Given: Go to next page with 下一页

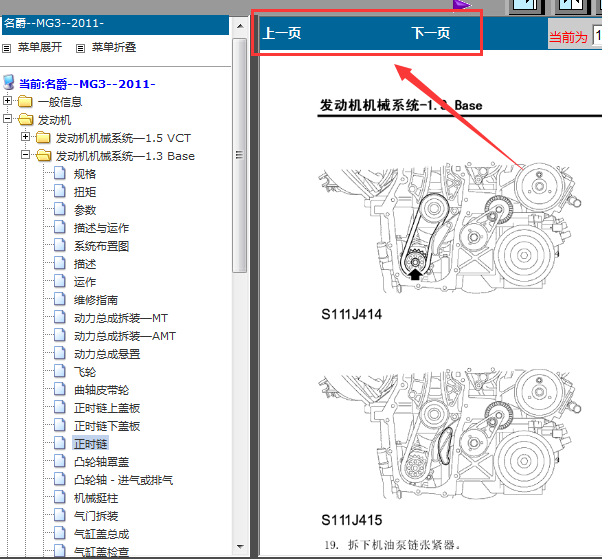Looking at the screenshot, I should (431, 33).
